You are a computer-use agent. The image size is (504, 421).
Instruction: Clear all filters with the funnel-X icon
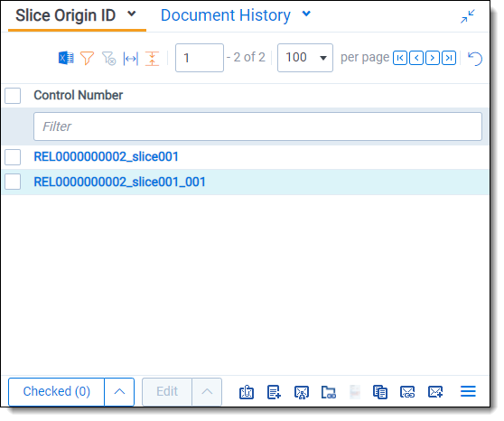point(109,59)
